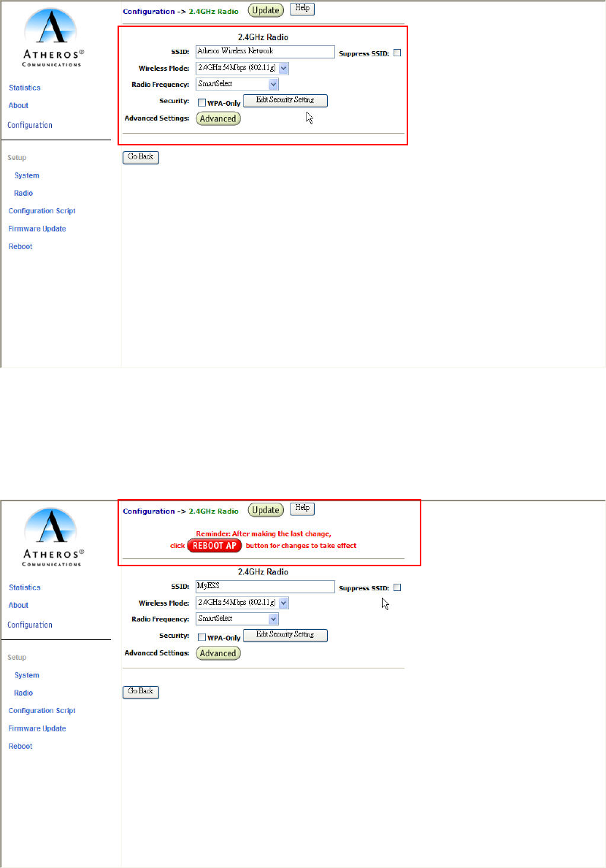Click the Atheros logo in the bottom screenshot
This screenshot has height=868, width=606.
pos(52,538)
